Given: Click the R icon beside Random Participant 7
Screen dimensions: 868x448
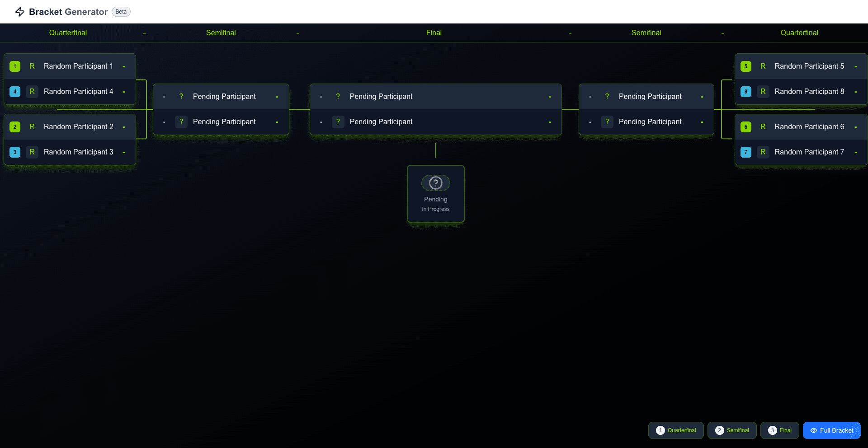Looking at the screenshot, I should pyautogui.click(x=763, y=152).
